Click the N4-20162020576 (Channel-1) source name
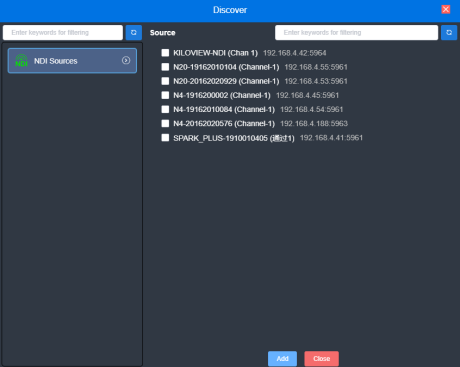Screen dimensions: 460x367 coord(224,124)
